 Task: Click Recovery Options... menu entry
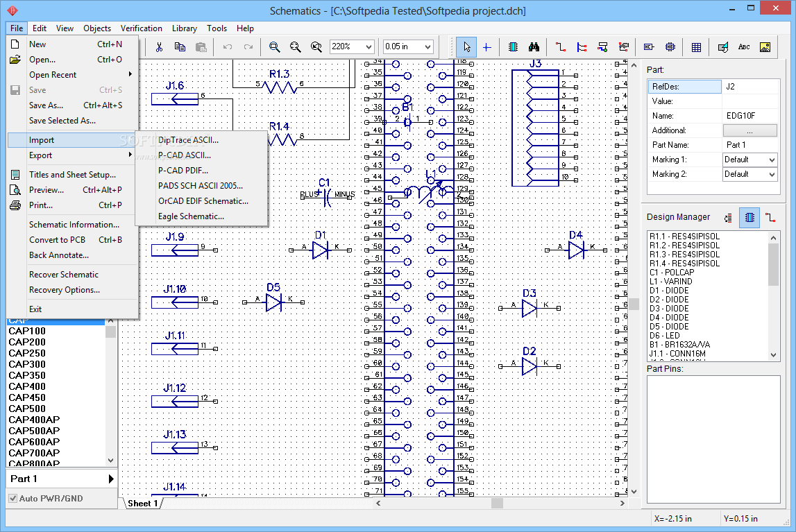click(73, 289)
